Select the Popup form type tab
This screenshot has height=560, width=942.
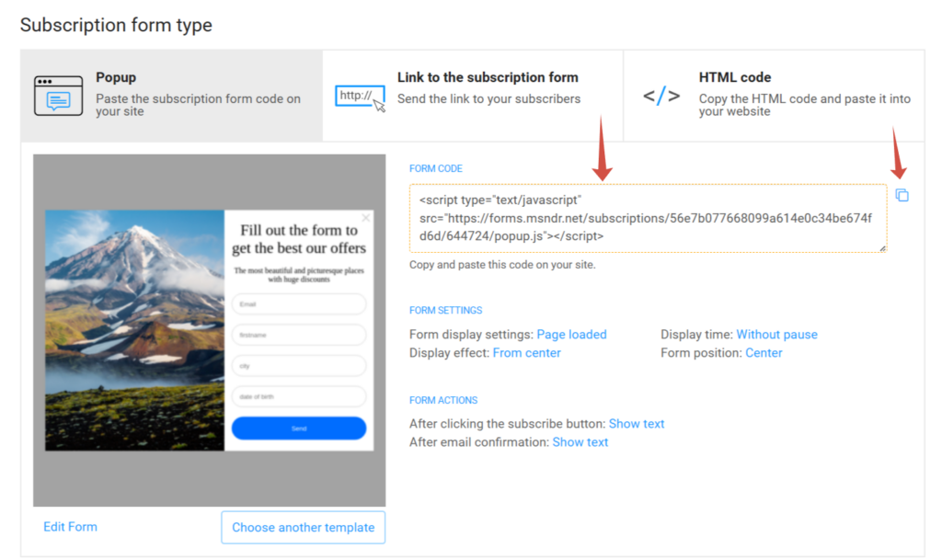(x=171, y=96)
